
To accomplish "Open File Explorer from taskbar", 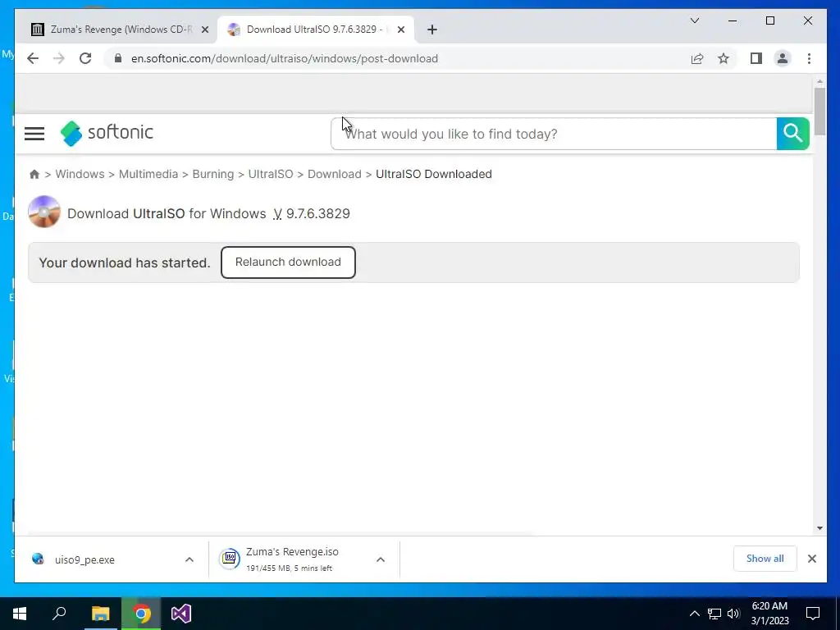I will pyautogui.click(x=100, y=614).
